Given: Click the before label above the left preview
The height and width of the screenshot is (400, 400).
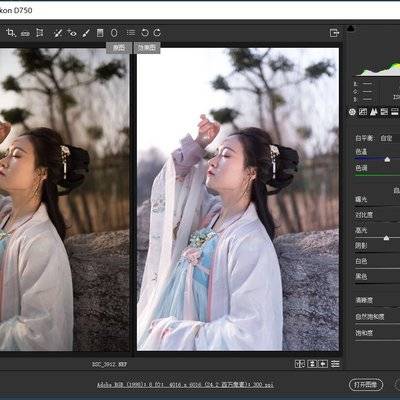Looking at the screenshot, I should (119, 48).
